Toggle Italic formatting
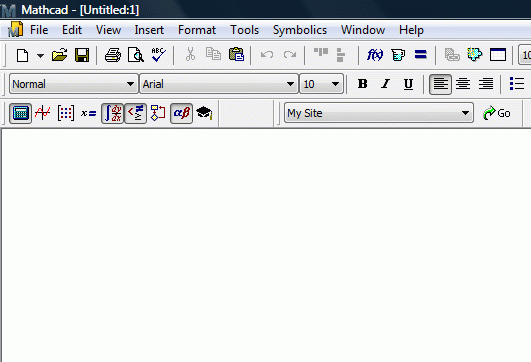The height and width of the screenshot is (362, 531). click(385, 84)
